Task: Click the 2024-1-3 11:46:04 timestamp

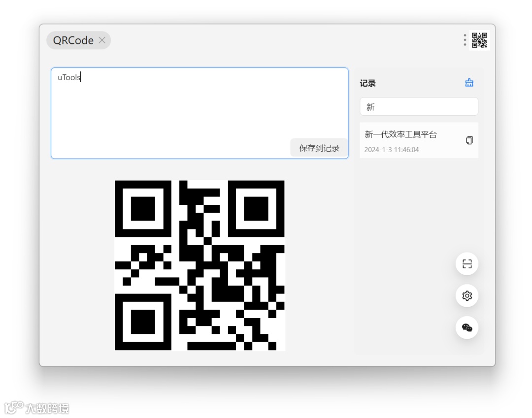Action: pyautogui.click(x=392, y=150)
